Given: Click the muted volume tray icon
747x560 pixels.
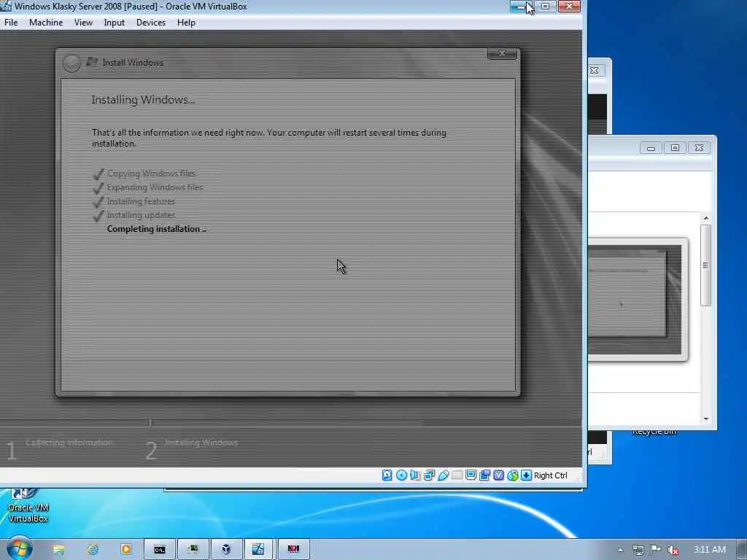Looking at the screenshot, I should tap(673, 550).
